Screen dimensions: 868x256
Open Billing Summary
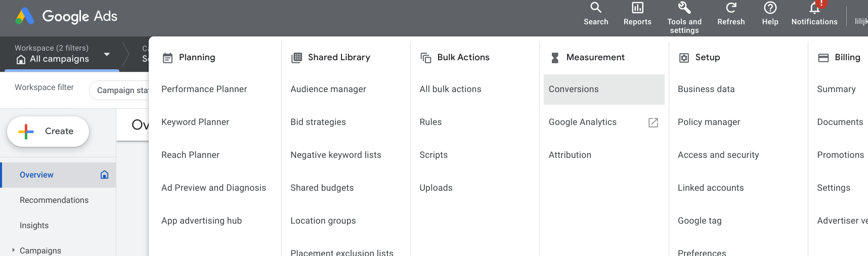836,89
